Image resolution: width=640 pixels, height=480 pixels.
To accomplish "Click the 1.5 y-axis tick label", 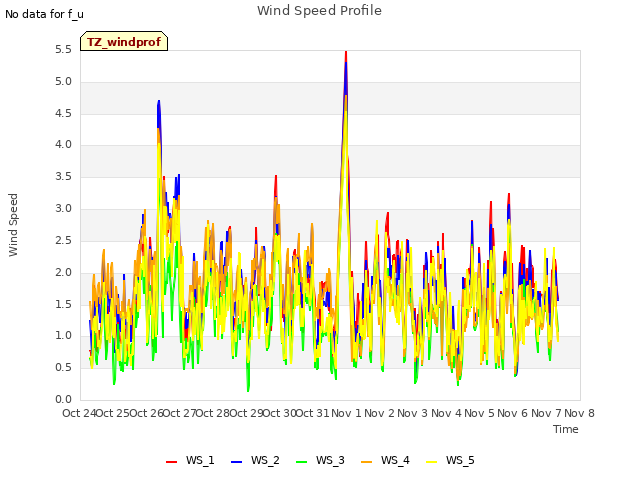I will pos(63,304).
